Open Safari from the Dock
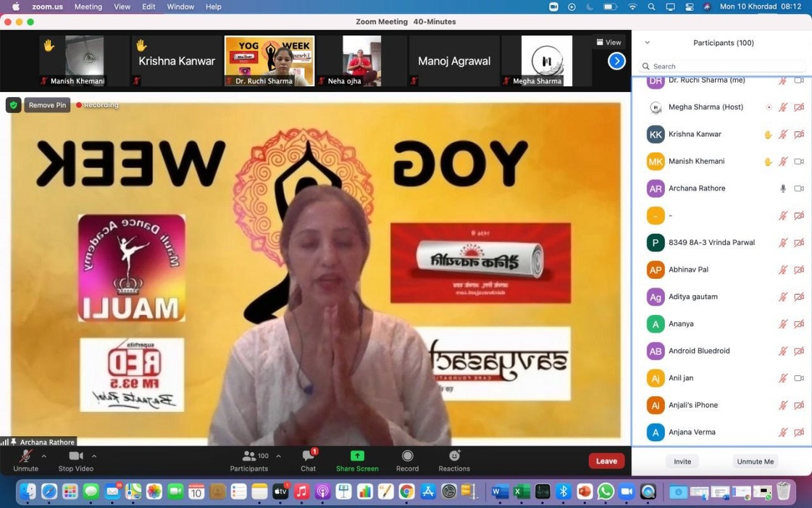The height and width of the screenshot is (508, 812). 49,491
